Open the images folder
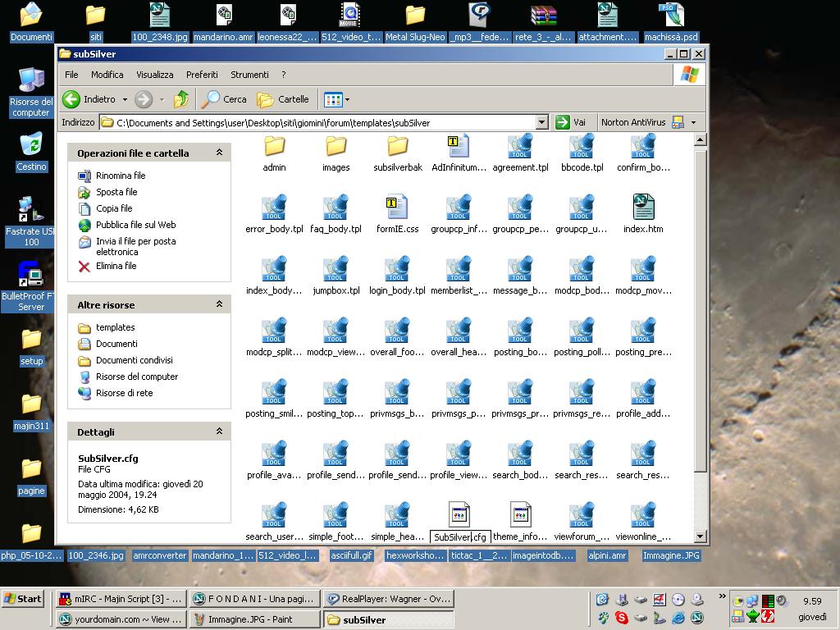Screen dimensions: 840x630 336,146
